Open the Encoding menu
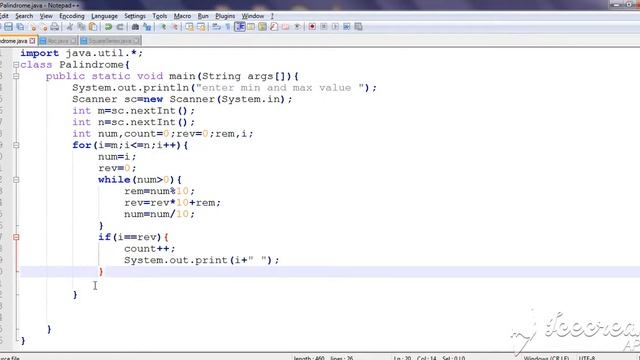Viewport: 640px width, 360px height. tap(72, 16)
